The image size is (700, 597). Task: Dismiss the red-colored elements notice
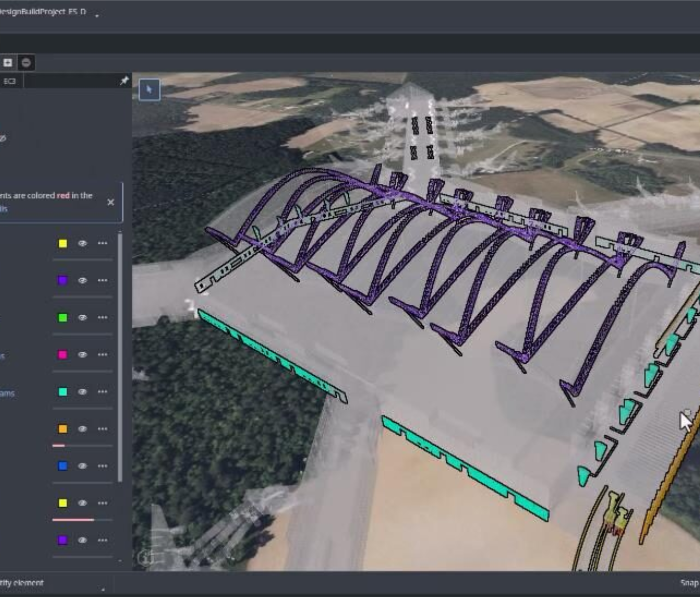[110, 202]
